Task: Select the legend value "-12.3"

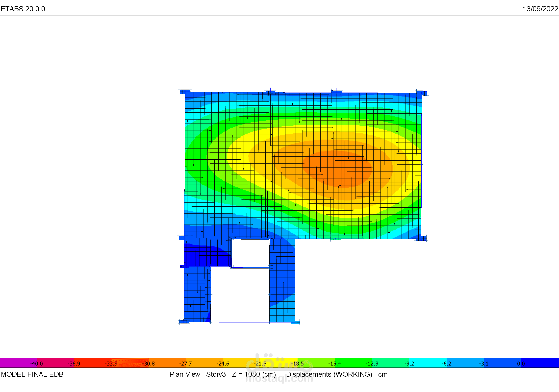Action: tap(372, 364)
